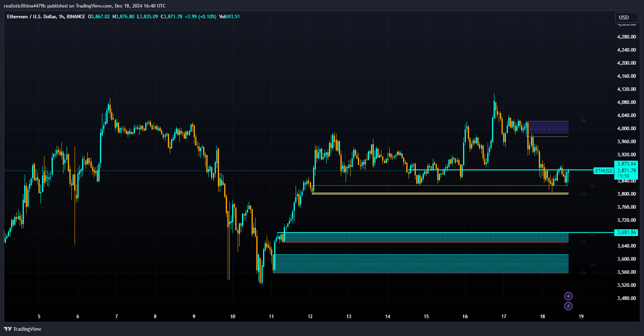Click the ETHUSD price line label
644x336 pixels.
[604, 171]
